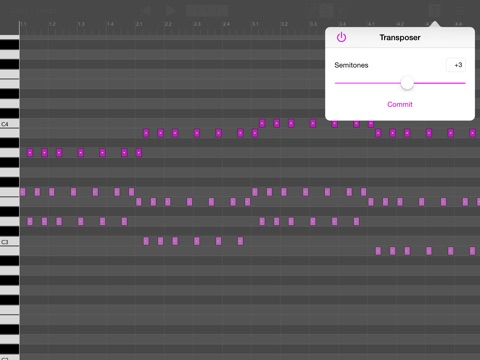Click the C4 piano key
Screen dimensions: 480x360
pyautogui.click(x=9, y=124)
